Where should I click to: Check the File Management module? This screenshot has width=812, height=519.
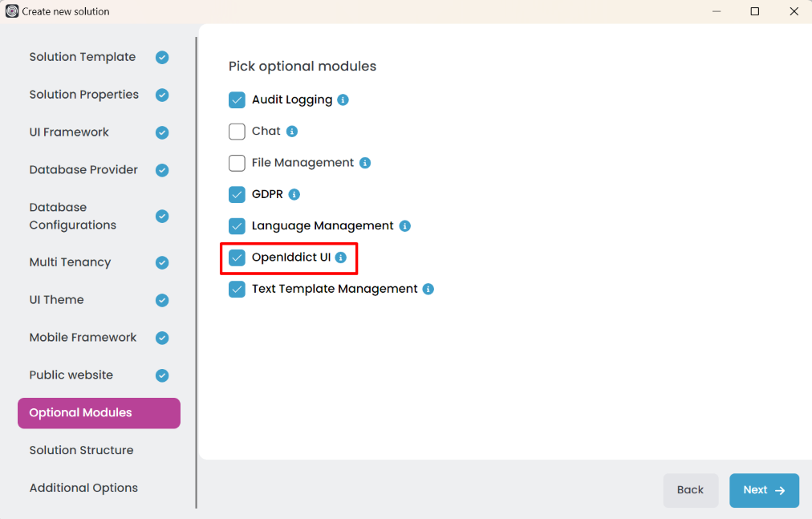click(x=237, y=162)
